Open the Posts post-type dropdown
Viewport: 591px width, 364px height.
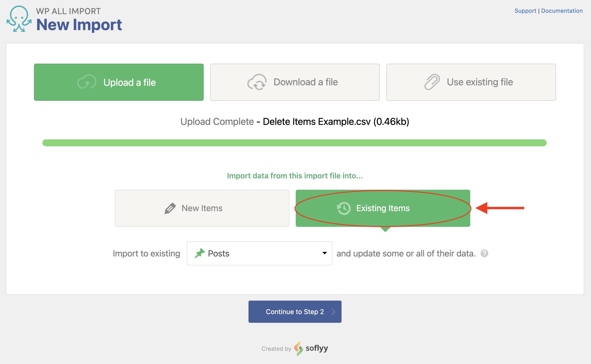(x=259, y=253)
